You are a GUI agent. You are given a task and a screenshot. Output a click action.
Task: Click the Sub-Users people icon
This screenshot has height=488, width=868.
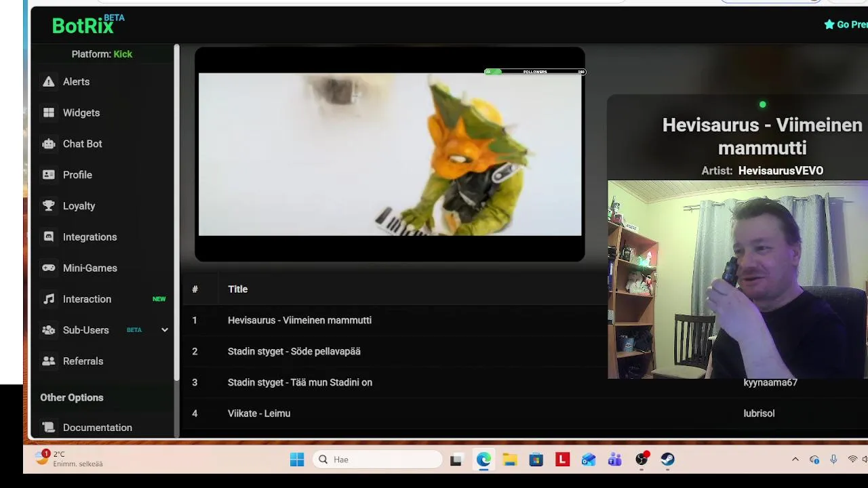[x=48, y=330]
